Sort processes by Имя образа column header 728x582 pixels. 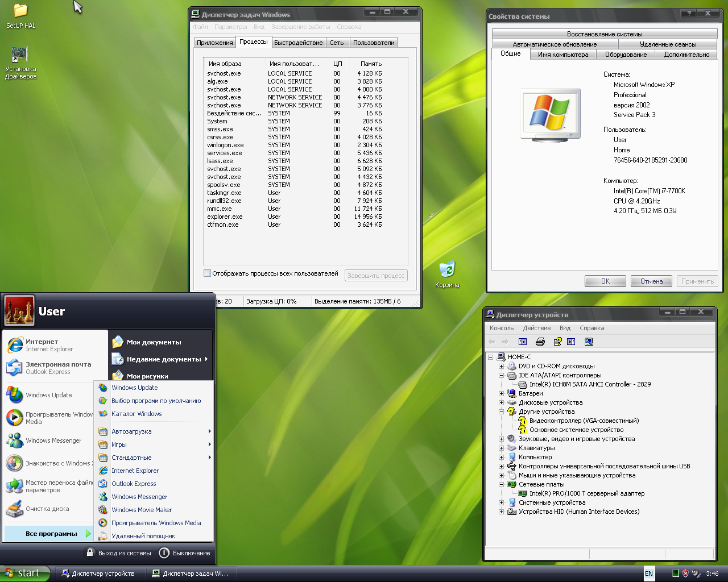click(x=234, y=64)
